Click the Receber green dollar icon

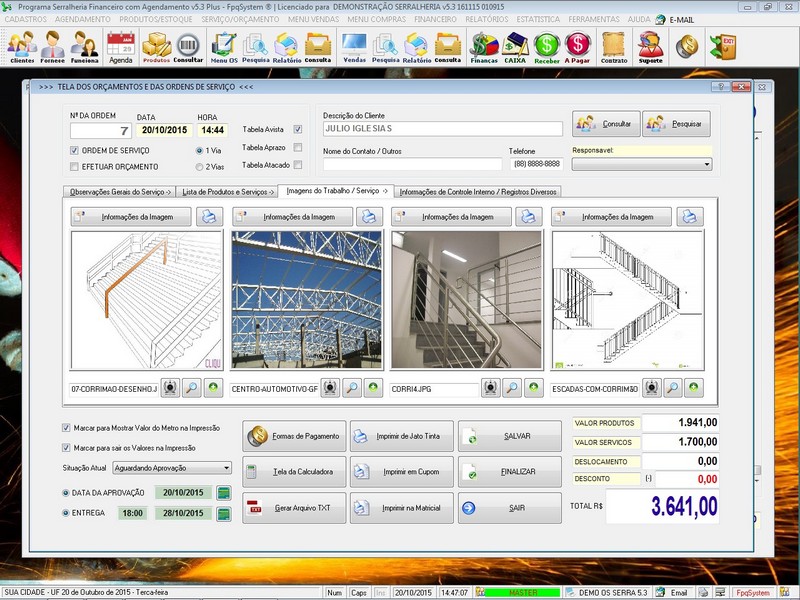547,47
